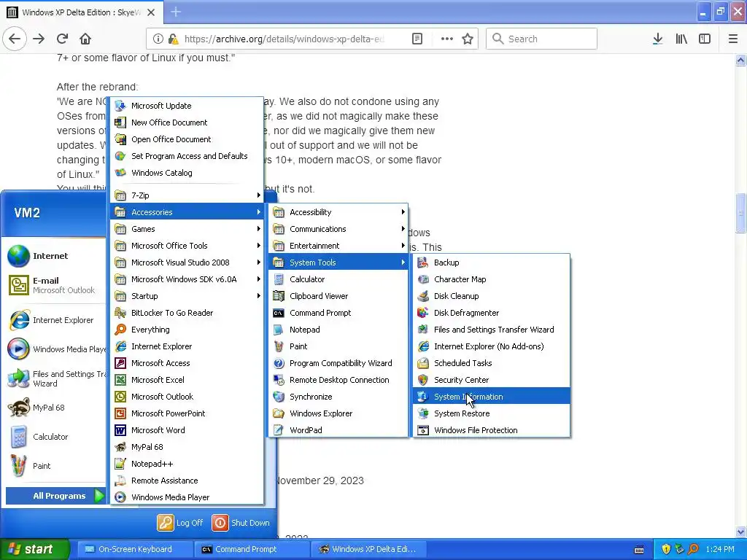Open System Information from System Tools

[491, 397]
